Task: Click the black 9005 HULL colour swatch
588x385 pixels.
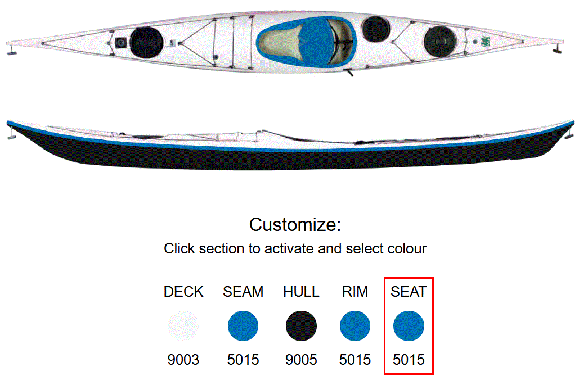Action: coord(302,325)
